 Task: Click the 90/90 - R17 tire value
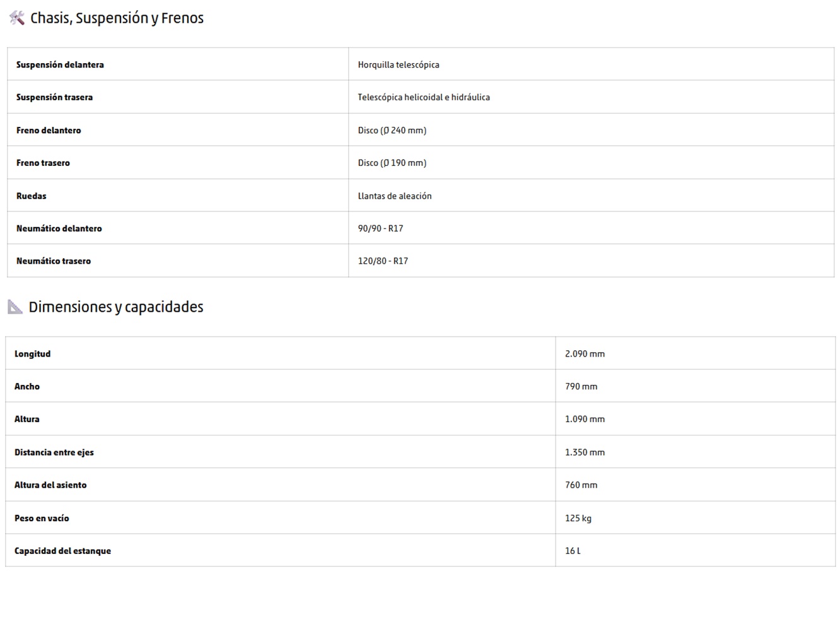pos(380,228)
